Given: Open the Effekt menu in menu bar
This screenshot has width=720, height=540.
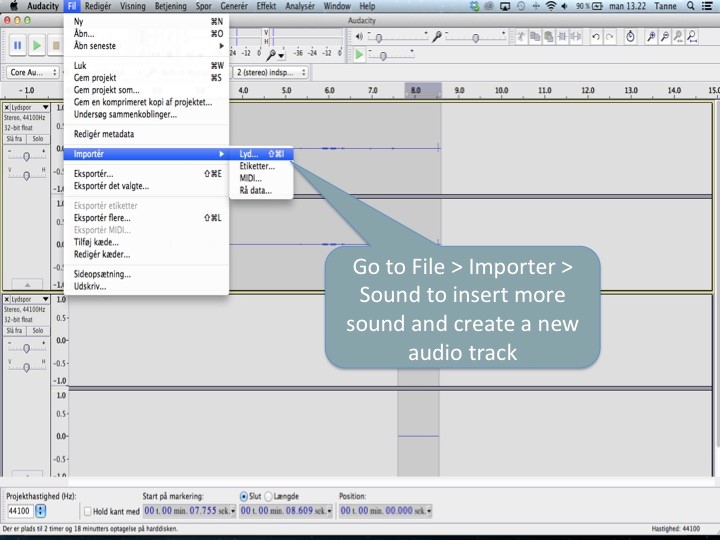Looking at the screenshot, I should 266,6.
